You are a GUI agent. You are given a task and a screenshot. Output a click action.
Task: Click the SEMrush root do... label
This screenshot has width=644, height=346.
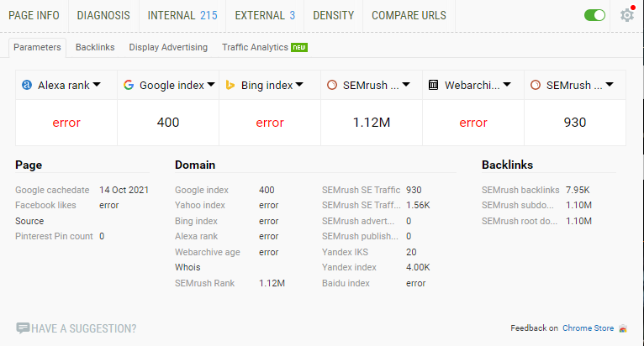point(520,221)
